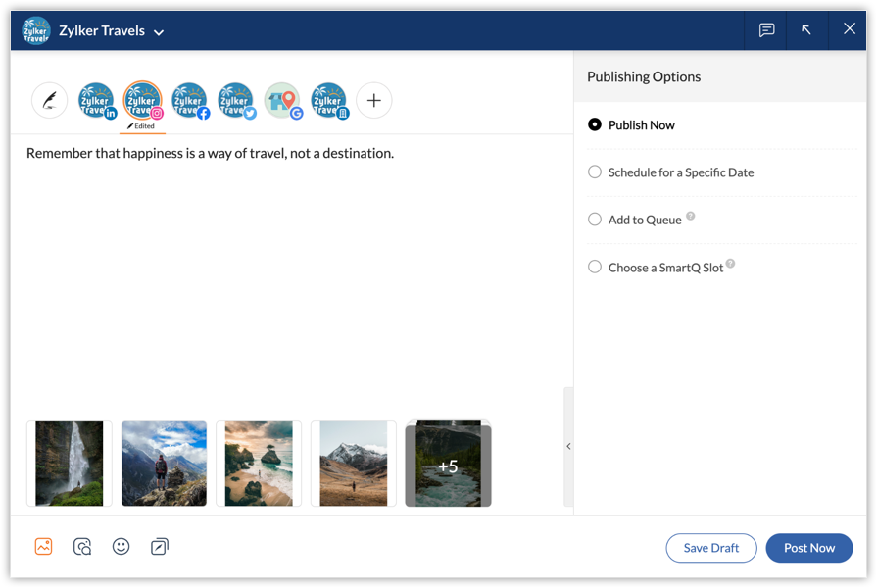Open the emoji picker
877x588 pixels.
121,547
